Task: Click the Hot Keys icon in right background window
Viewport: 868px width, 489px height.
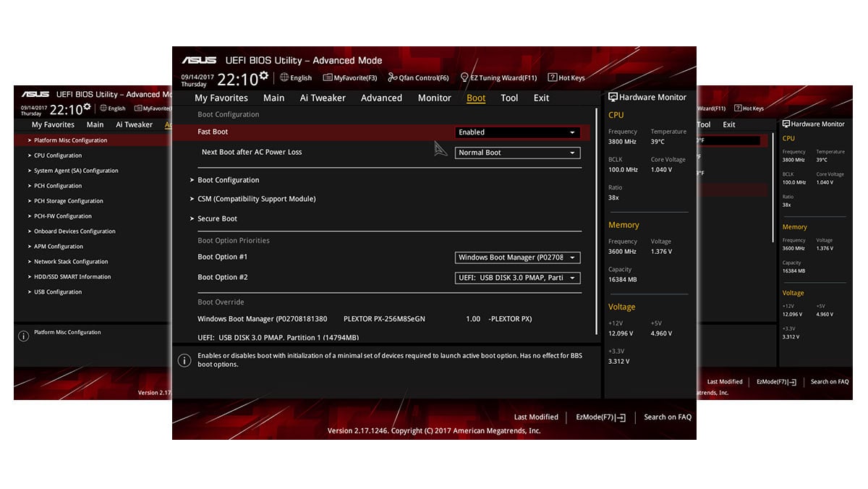Action: point(738,109)
